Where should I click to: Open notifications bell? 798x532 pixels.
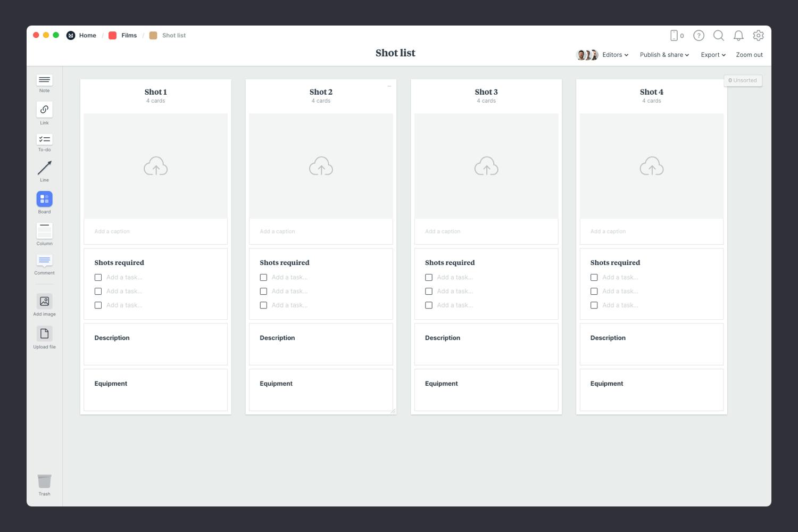pos(738,36)
